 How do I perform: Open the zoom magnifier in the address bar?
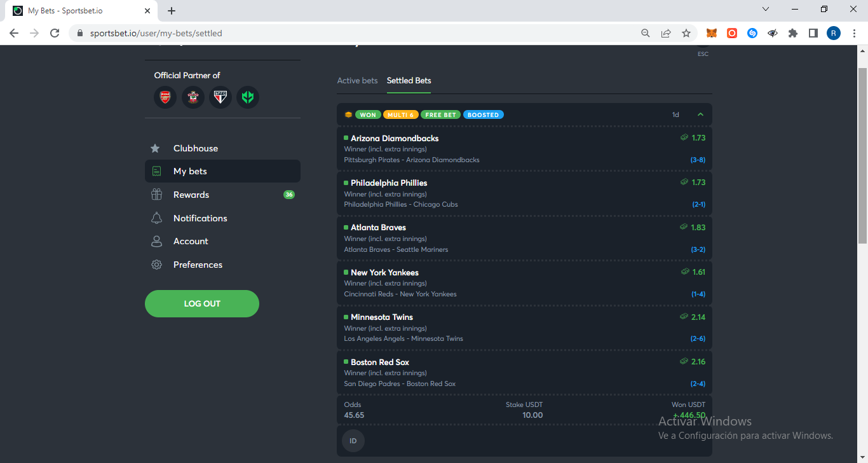[x=646, y=33]
